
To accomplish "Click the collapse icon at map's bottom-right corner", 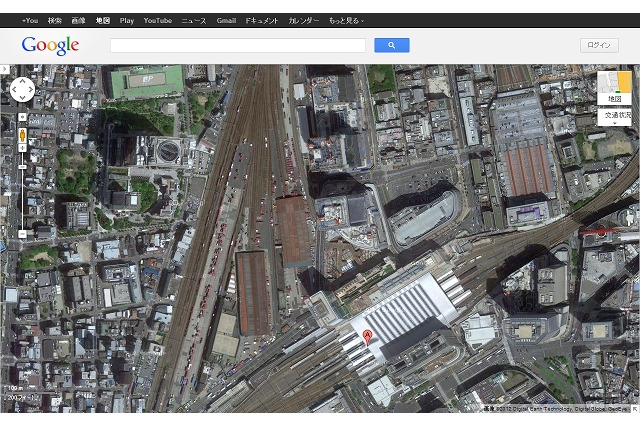I will (636, 408).
